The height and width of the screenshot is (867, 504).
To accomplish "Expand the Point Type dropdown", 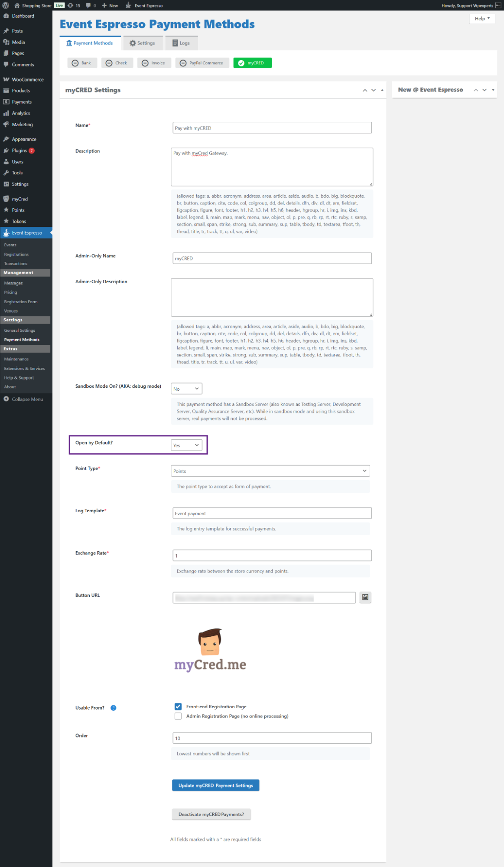I will tap(270, 471).
